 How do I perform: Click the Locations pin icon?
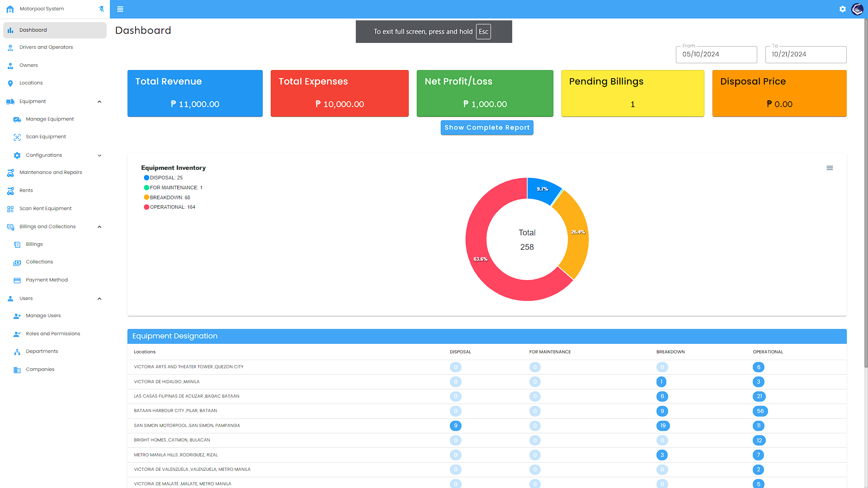pos(10,83)
